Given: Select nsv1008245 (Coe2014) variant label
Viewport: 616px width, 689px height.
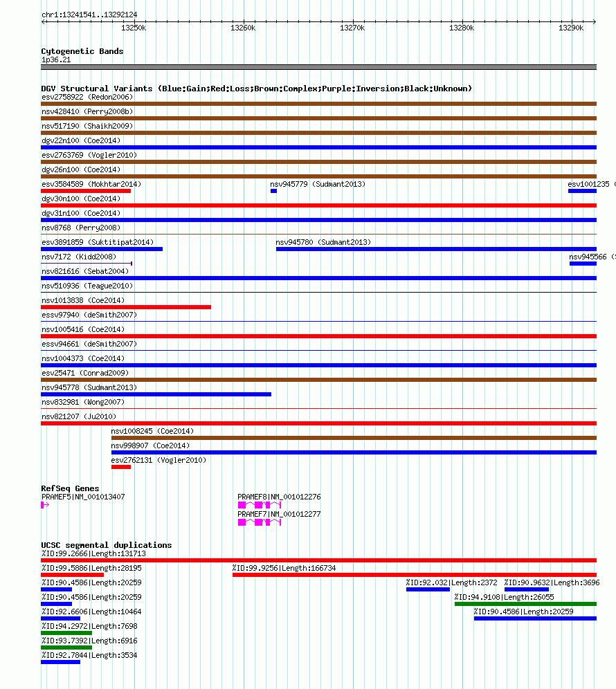Looking at the screenshot, I should (x=152, y=431).
